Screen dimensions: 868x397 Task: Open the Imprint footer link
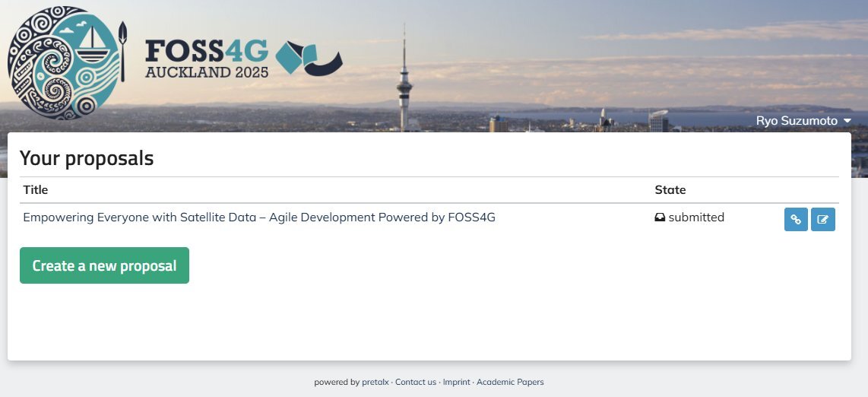tap(456, 382)
